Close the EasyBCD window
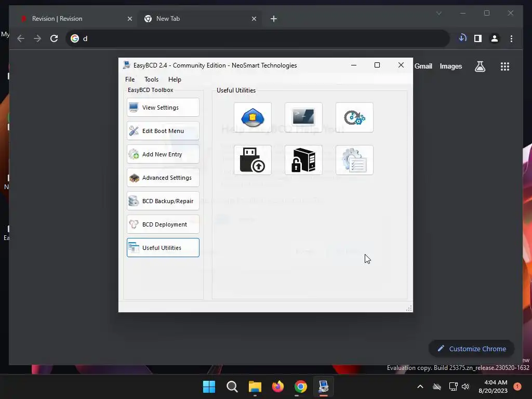Viewport: 532px width, 399px height. click(401, 65)
